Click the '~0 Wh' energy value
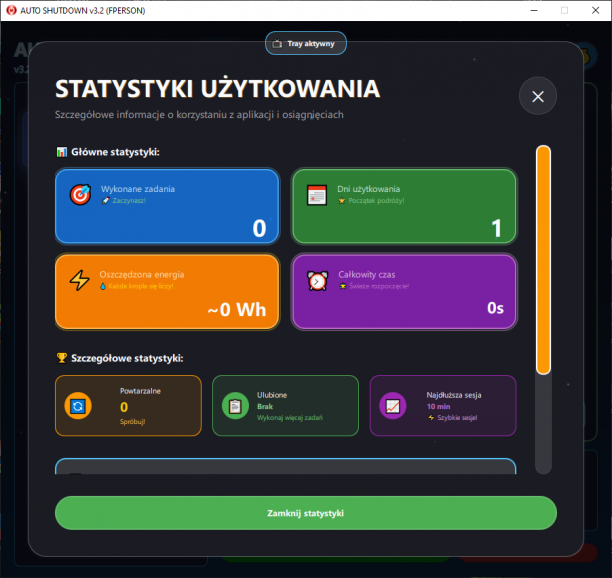 237,310
